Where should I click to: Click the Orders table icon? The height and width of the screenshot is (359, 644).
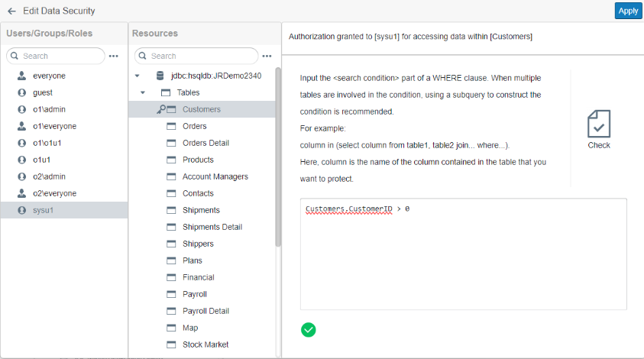click(171, 126)
